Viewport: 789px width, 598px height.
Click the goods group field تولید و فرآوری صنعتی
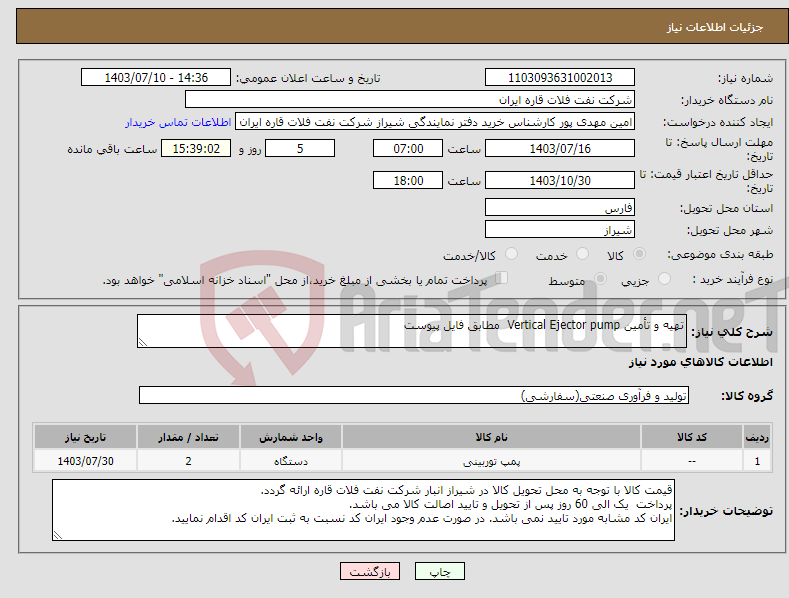pyautogui.click(x=414, y=396)
